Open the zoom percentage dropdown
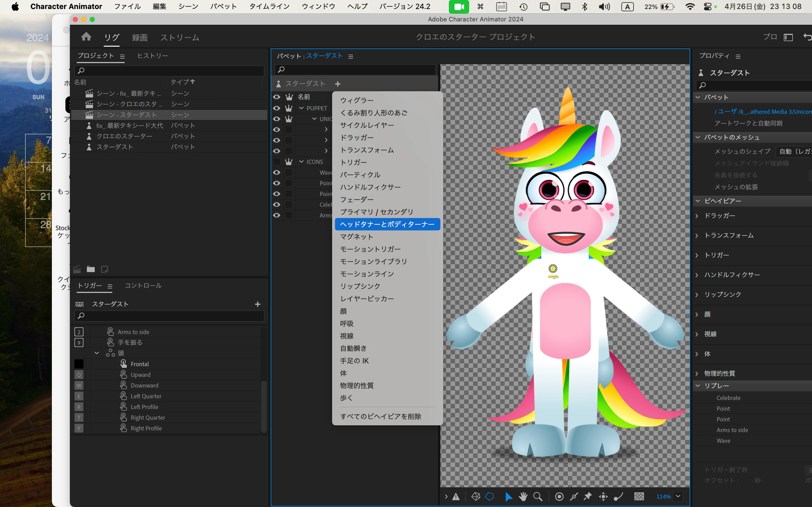 point(678,497)
